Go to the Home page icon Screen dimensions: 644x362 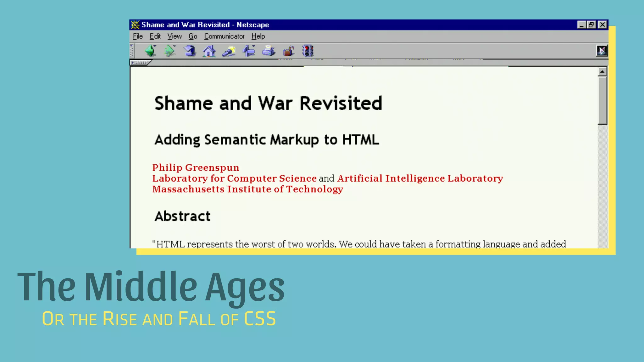click(209, 51)
